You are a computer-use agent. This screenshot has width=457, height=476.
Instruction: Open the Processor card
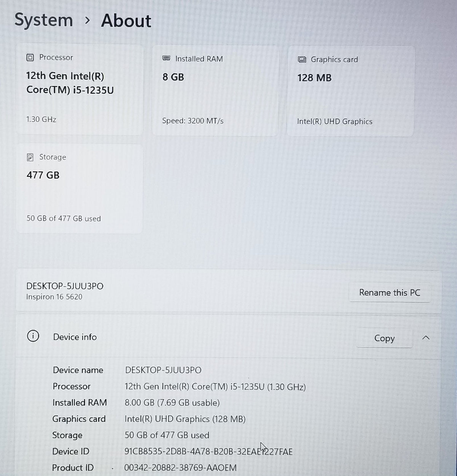tap(80, 89)
